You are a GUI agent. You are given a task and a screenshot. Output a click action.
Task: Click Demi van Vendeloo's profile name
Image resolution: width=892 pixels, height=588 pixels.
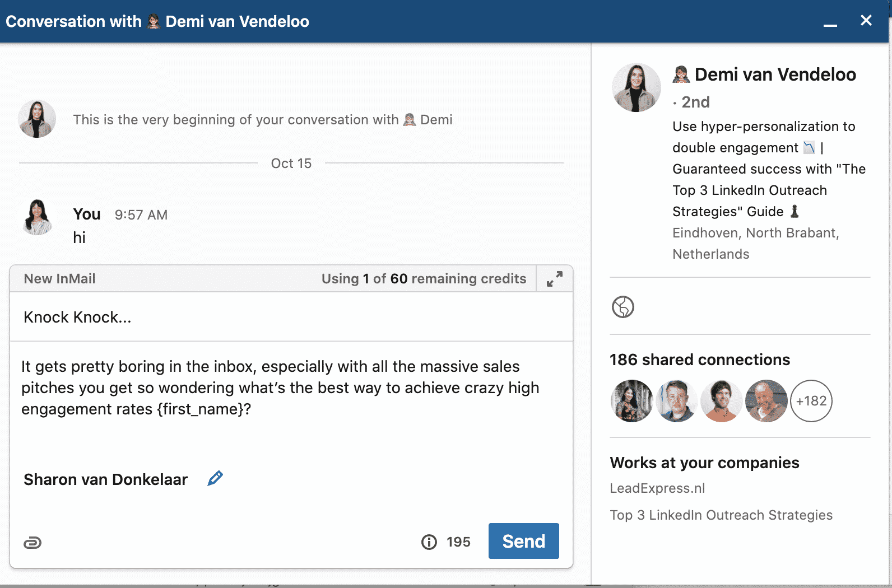tap(776, 74)
